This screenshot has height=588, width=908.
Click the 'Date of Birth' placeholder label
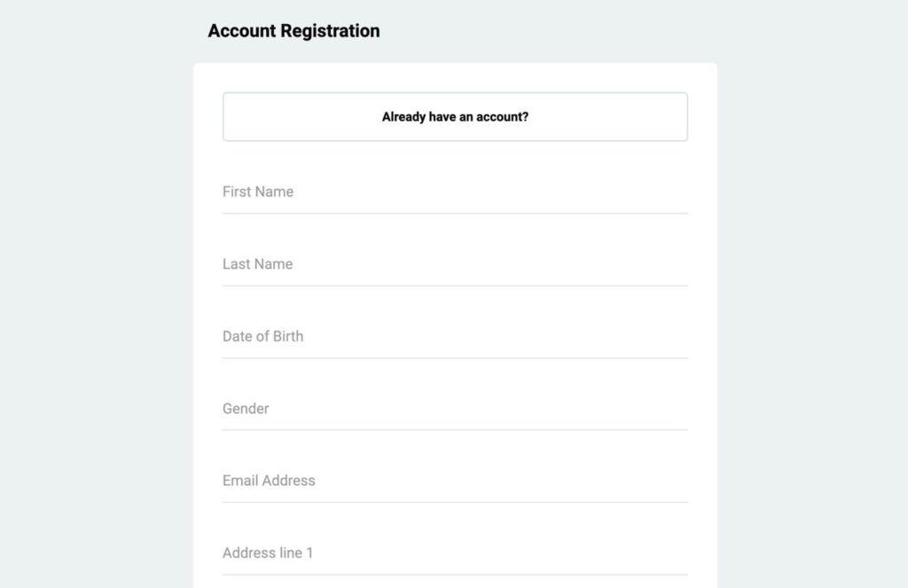262,337
